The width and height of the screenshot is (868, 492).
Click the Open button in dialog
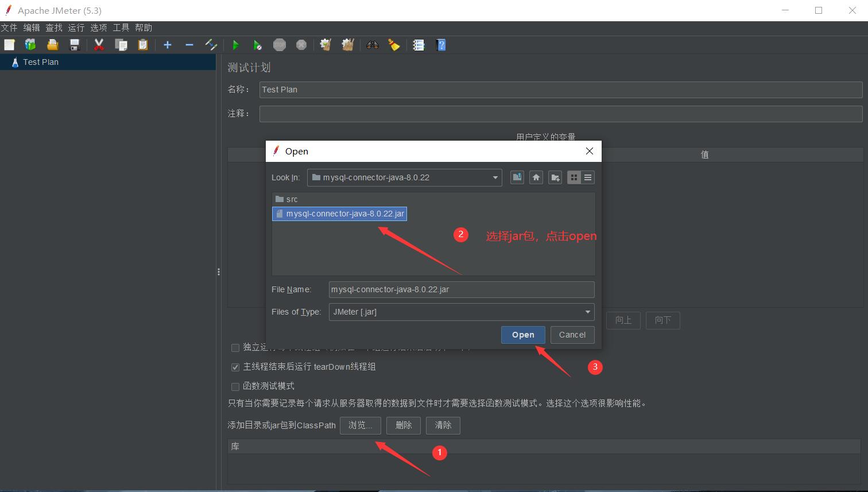click(x=523, y=335)
